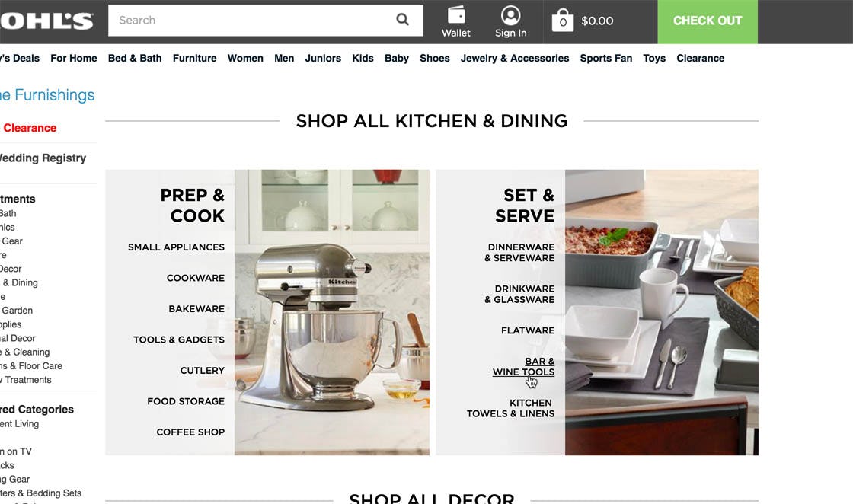Open Dinnerware & Serveware category
Viewport: 853px width, 504px height.
[519, 252]
